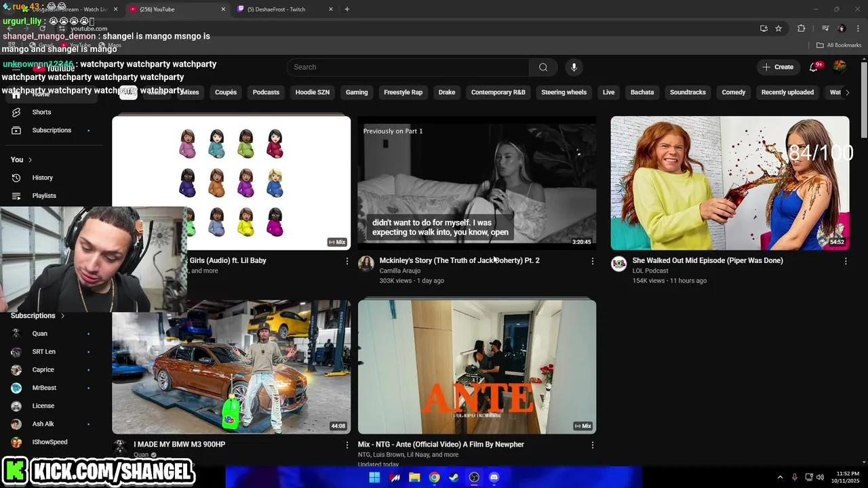Open Chrome three-dot menu
Image resolution: width=868 pixels, height=488 pixels.
859,28
